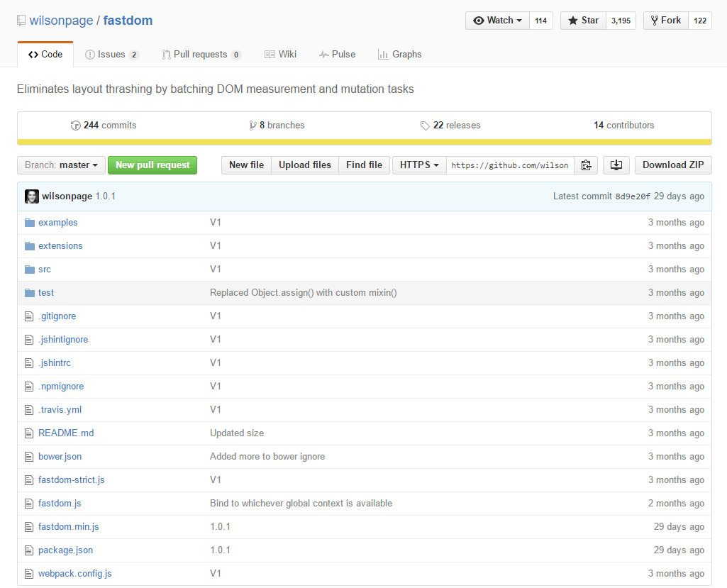Click the .jshintrc file icon
727x588 pixels.
coord(29,363)
